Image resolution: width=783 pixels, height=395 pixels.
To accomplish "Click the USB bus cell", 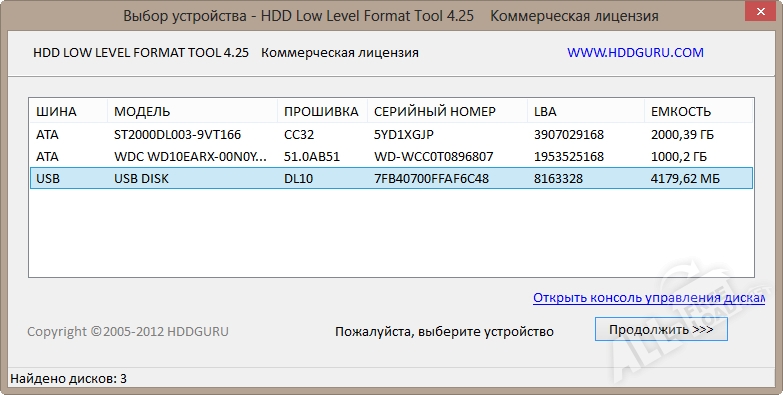I will coord(48,179).
